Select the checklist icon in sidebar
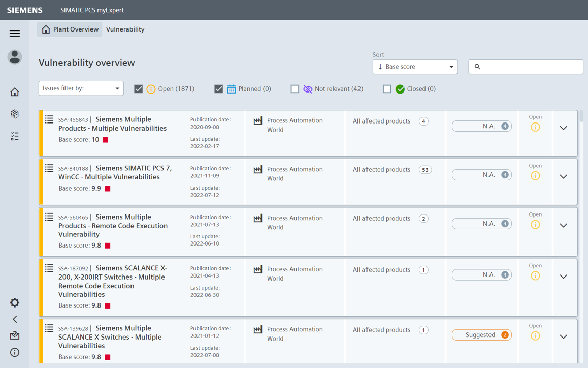 [14, 136]
